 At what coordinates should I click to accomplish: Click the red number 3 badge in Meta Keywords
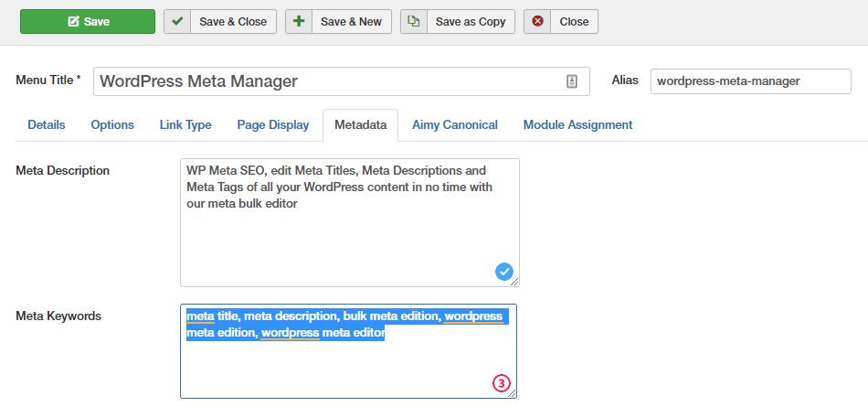click(501, 383)
